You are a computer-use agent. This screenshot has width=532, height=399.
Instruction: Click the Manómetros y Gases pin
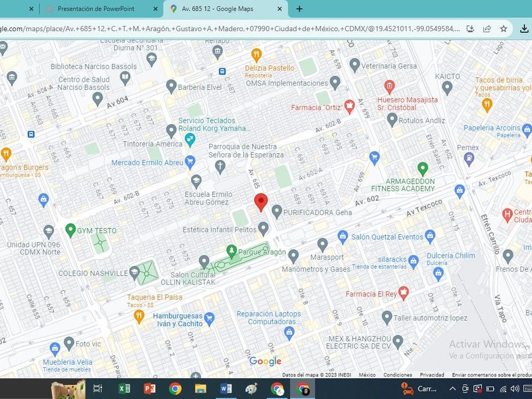[x=293, y=256]
